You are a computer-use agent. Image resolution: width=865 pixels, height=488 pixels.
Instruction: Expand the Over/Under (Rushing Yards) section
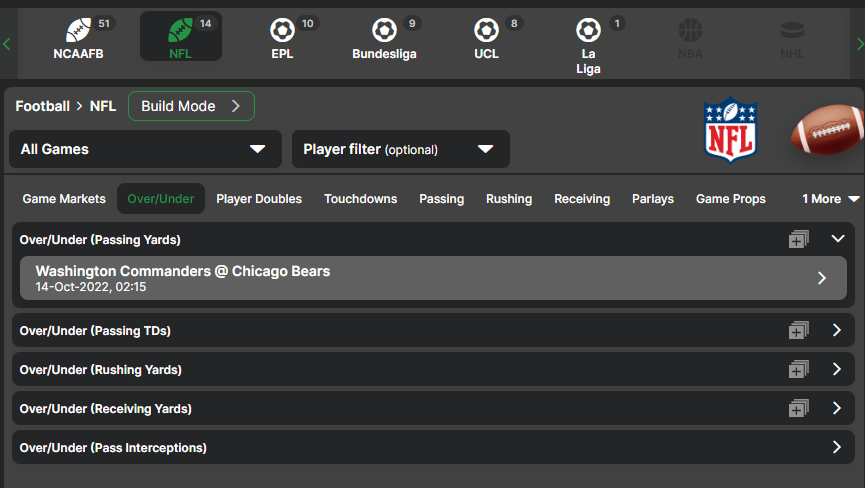(837, 369)
